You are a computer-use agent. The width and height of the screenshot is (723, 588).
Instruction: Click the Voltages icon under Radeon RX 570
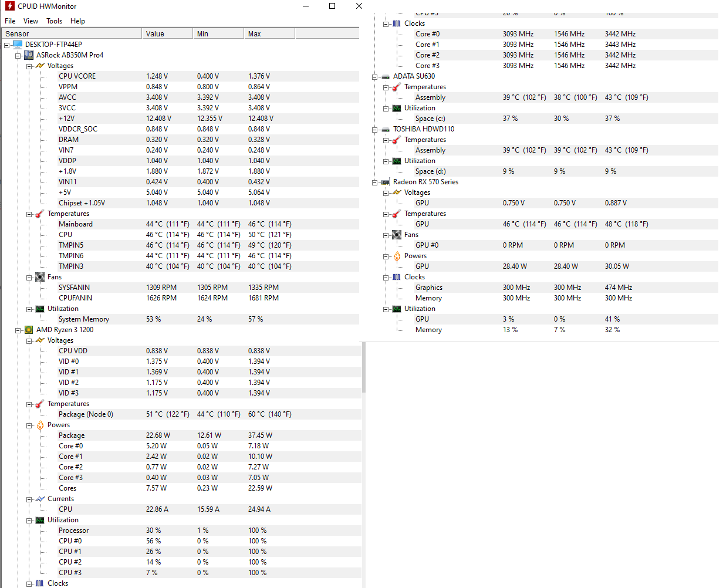coord(397,192)
